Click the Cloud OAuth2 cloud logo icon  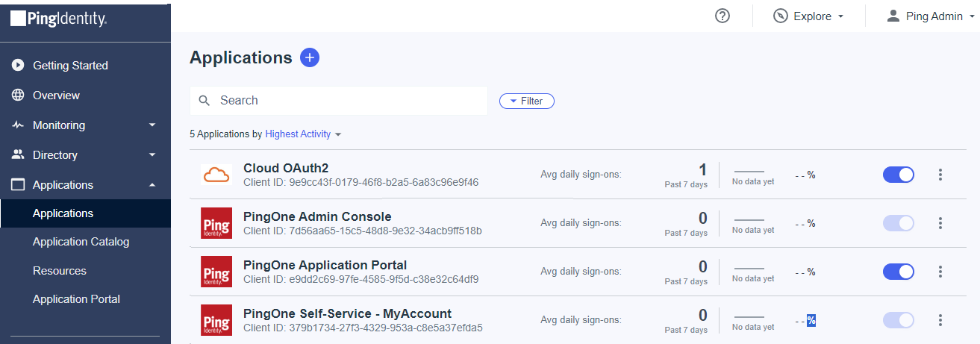(216, 175)
